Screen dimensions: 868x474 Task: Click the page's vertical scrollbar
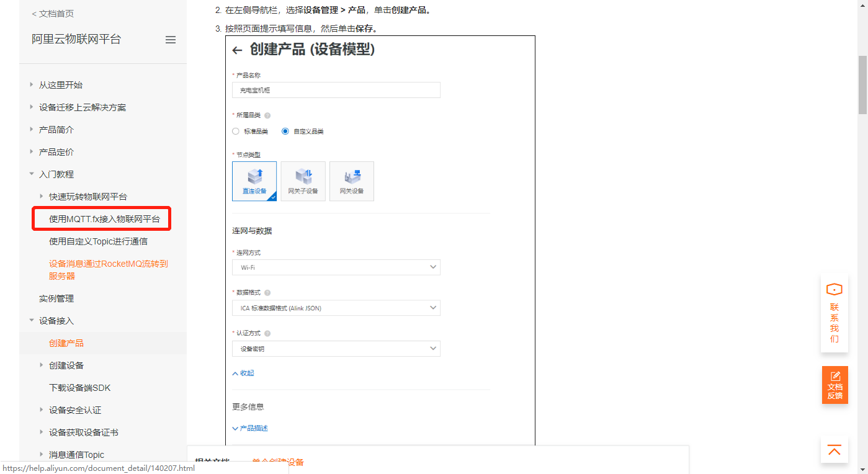tap(862, 84)
